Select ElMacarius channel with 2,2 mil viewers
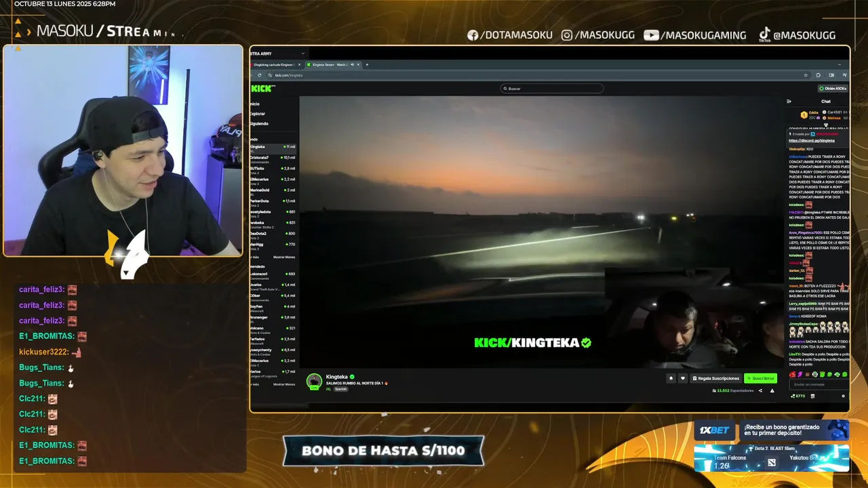The width and height of the screenshot is (868, 488). pyautogui.click(x=273, y=180)
